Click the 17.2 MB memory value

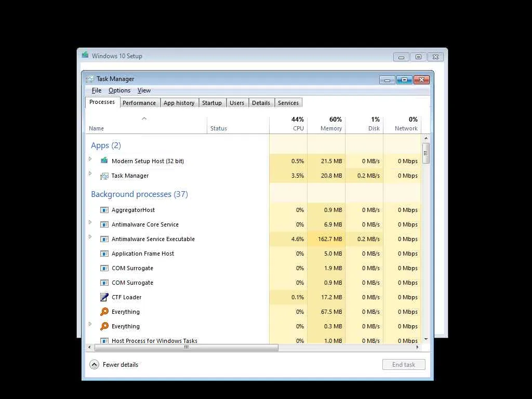click(x=331, y=297)
